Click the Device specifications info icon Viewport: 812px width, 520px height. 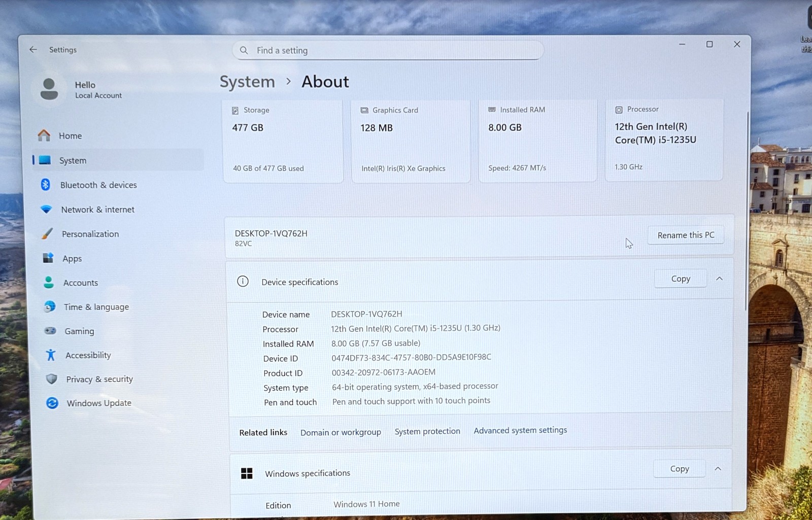[x=243, y=281]
